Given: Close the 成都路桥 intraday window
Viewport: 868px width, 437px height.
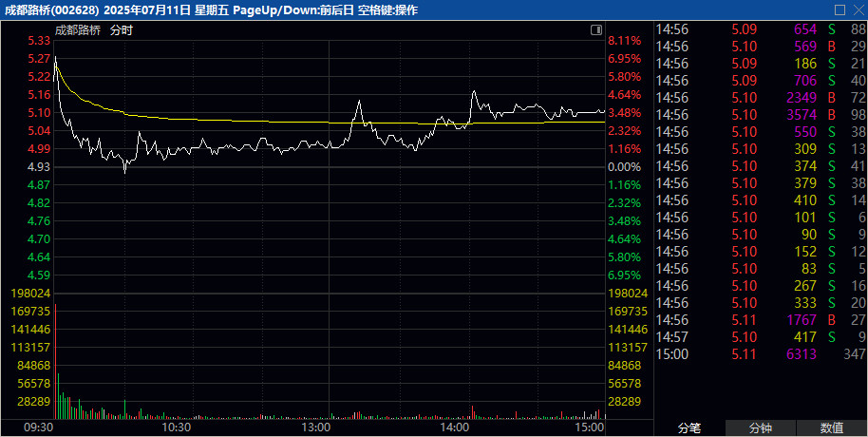Looking at the screenshot, I should (857, 9).
